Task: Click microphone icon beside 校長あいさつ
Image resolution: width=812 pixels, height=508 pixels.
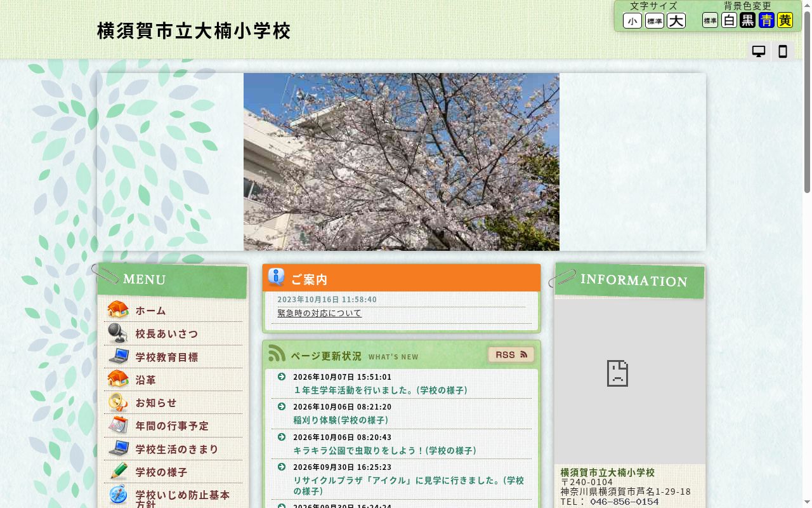Action: pos(118,333)
